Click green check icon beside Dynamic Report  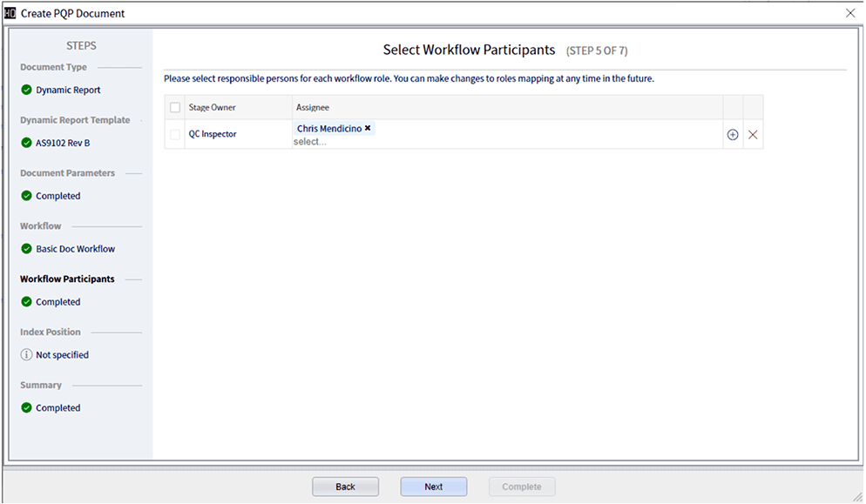point(27,90)
